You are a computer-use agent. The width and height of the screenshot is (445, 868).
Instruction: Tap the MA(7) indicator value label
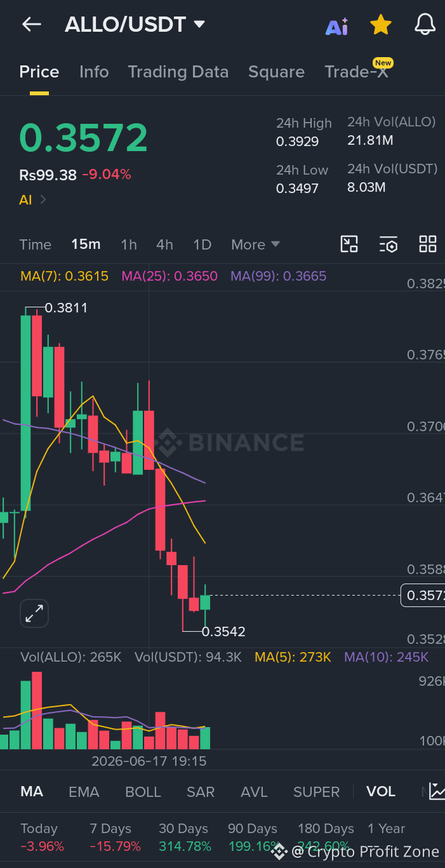click(64, 276)
